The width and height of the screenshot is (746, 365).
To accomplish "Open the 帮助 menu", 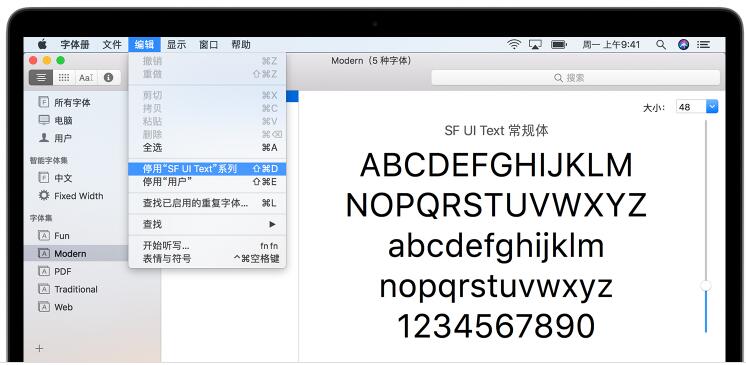I will pyautogui.click(x=241, y=45).
